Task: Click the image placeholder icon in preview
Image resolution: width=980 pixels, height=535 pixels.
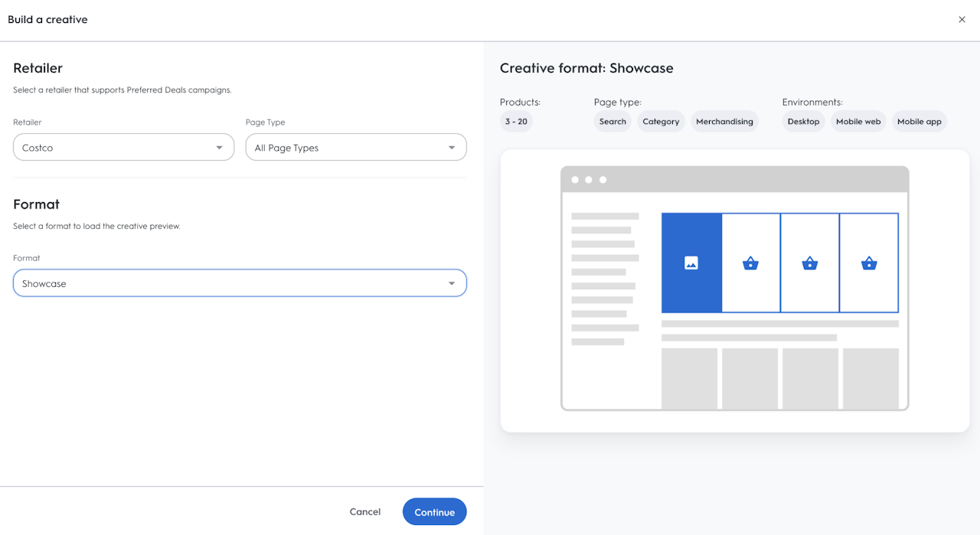Action: [x=691, y=263]
